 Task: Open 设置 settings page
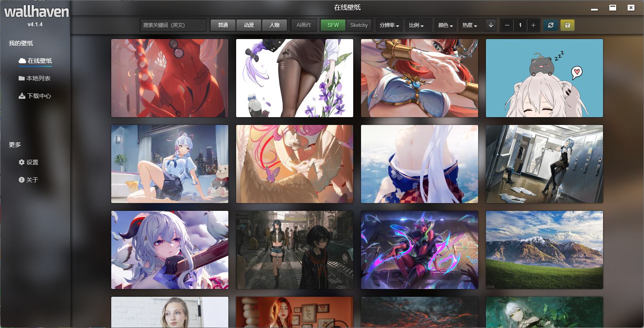pos(28,162)
